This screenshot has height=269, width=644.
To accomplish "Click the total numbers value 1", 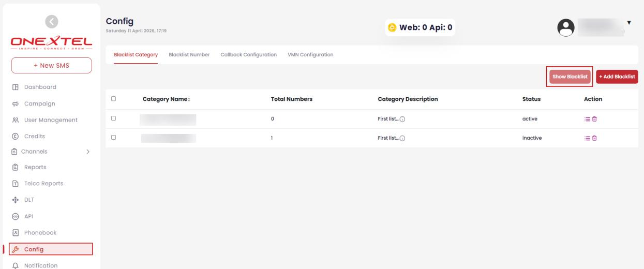I will coord(272,138).
